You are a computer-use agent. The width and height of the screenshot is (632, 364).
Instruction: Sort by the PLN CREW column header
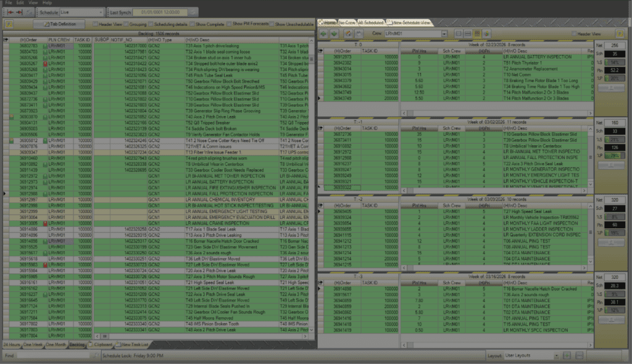[59, 39]
